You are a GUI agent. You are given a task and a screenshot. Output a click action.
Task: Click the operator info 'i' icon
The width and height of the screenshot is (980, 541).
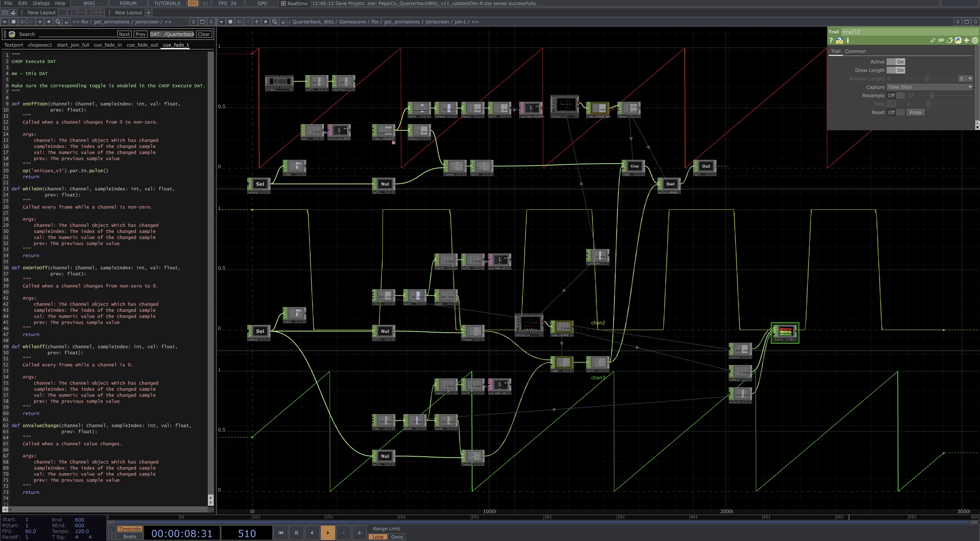click(848, 40)
